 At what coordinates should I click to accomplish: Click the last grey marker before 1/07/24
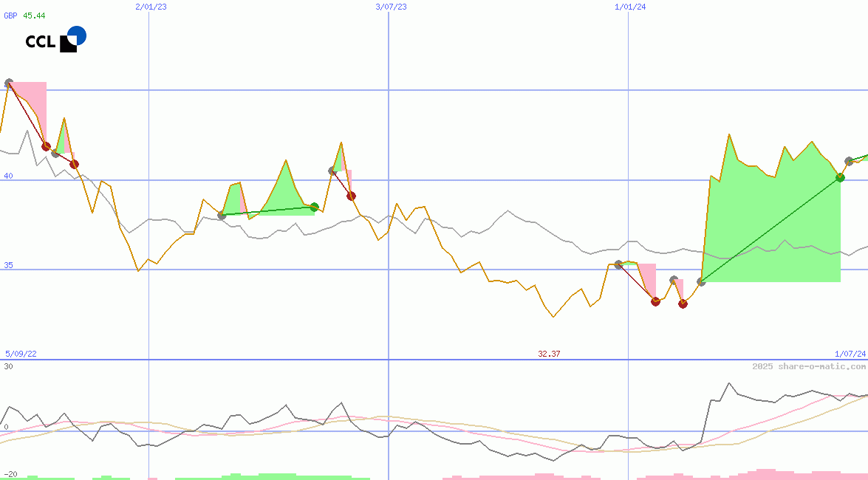pos(850,162)
